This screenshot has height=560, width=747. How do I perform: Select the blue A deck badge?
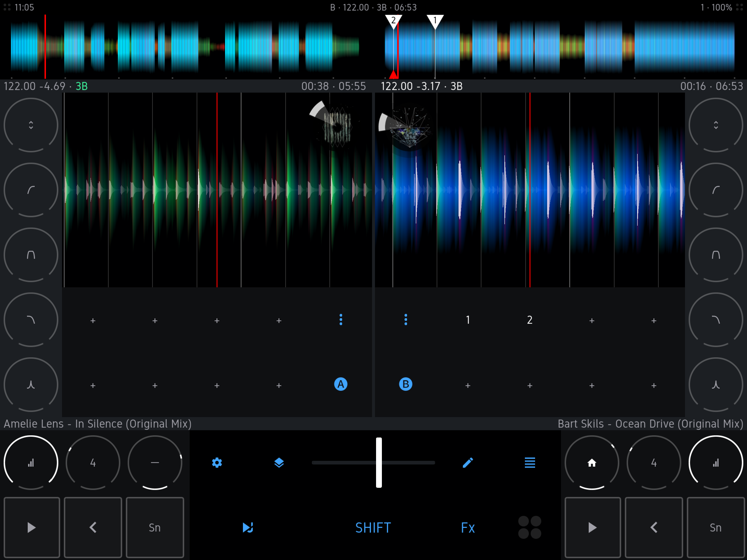pos(341,384)
